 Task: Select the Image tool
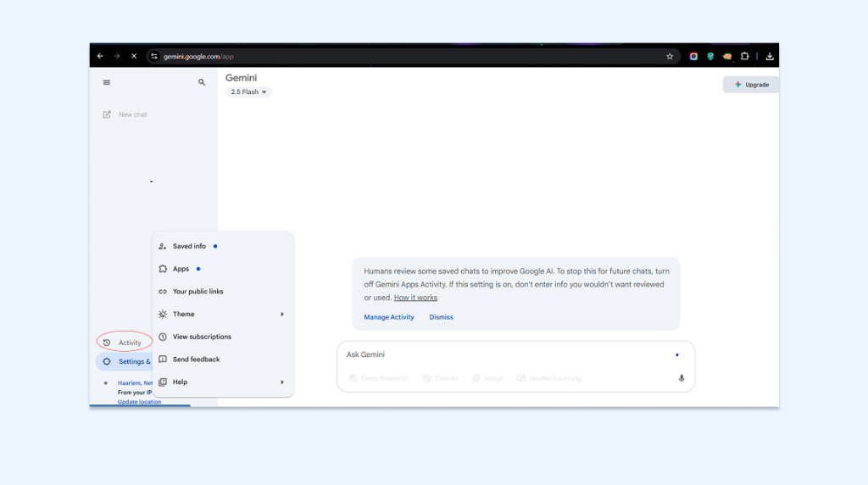(487, 379)
